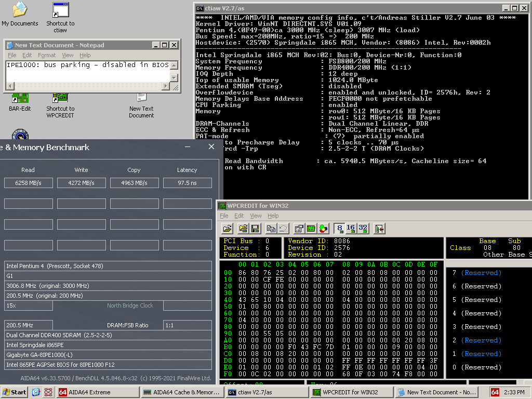Click the 15x multiplier field in AIDA64

(x=29, y=305)
